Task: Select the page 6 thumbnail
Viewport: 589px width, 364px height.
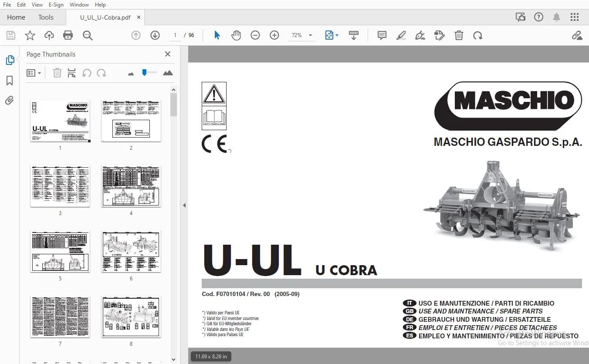Action: click(131, 251)
